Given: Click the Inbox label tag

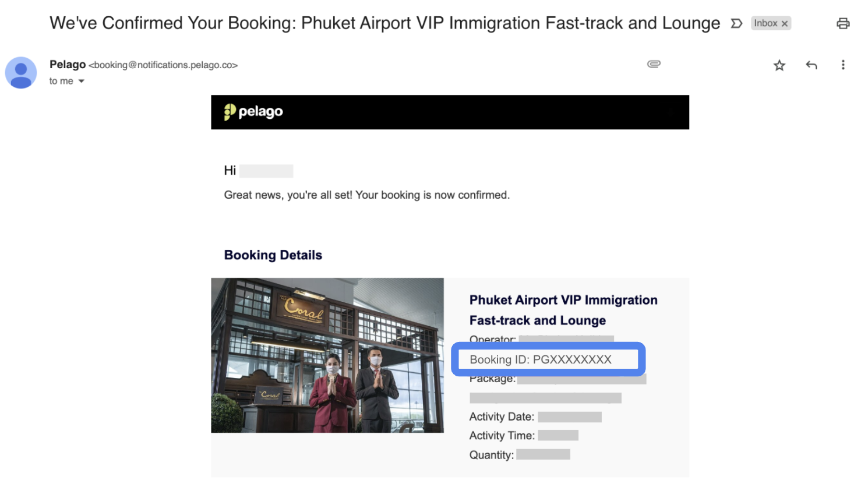Looking at the screenshot, I should click(x=765, y=23).
